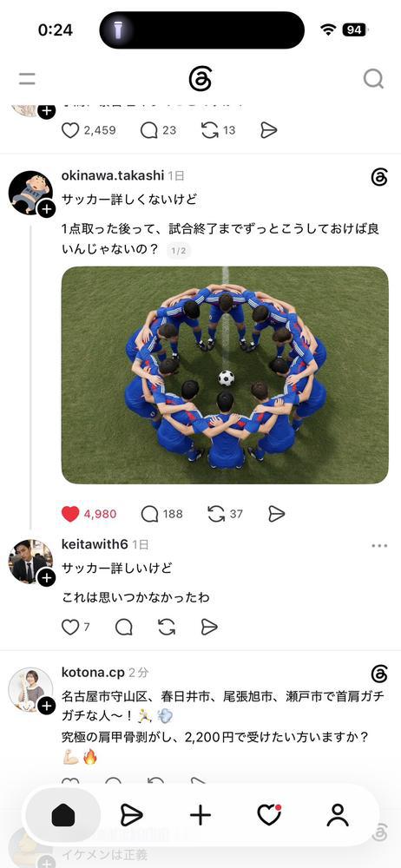
Task: Share okinawa.takashi's post via send icon
Action: point(276,514)
